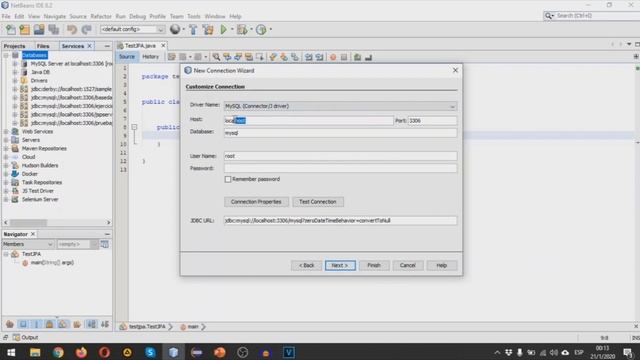
Task: Select the Hudson Builders tree item
Action: click(x=40, y=165)
